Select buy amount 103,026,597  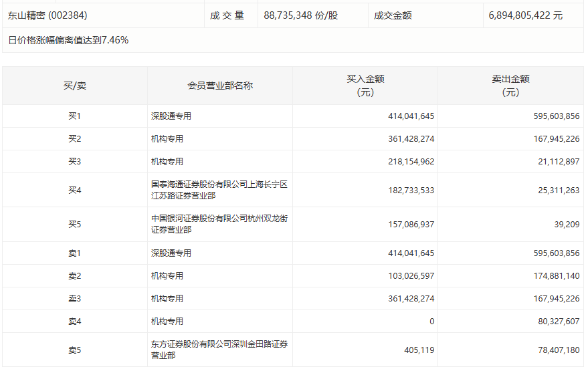point(411,276)
